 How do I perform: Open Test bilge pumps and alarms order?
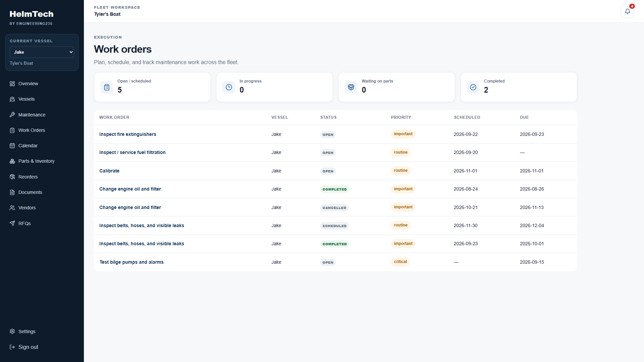(132, 262)
